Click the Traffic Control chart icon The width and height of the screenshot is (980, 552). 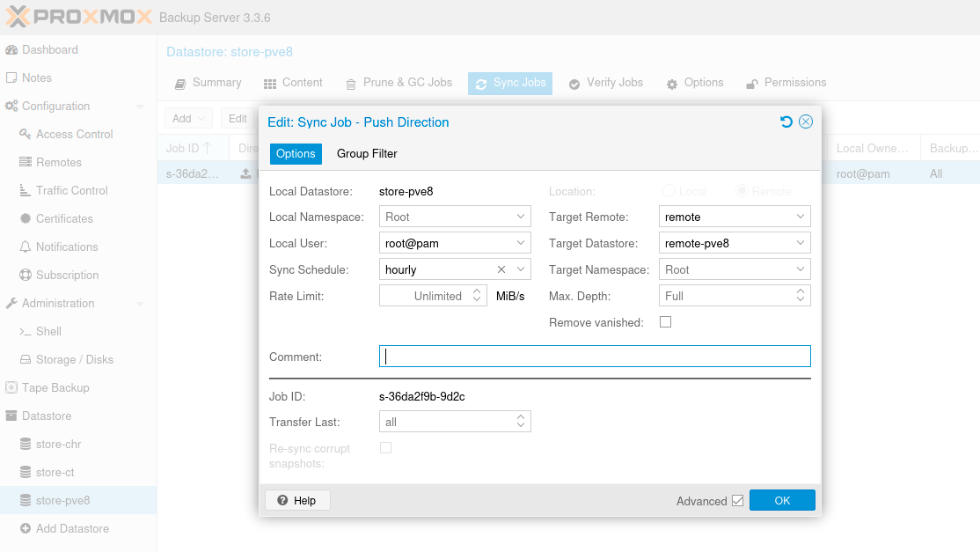26,191
